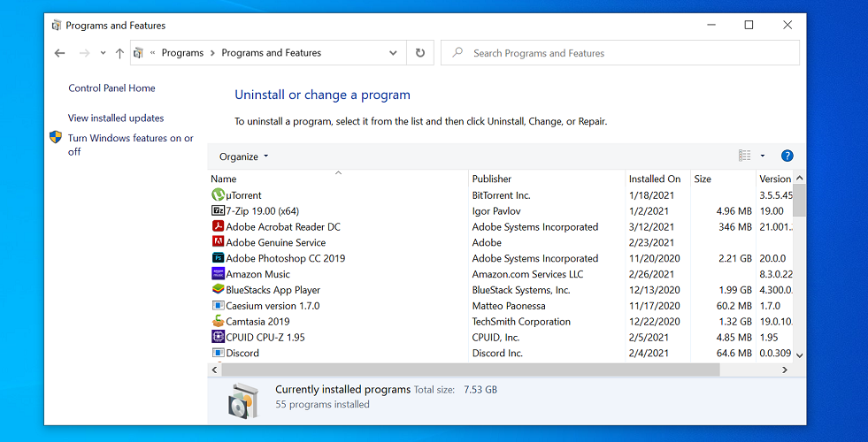The image size is (868, 442).
Task: Click the Adobe Photoshop CC 2019 icon
Action: tap(219, 258)
